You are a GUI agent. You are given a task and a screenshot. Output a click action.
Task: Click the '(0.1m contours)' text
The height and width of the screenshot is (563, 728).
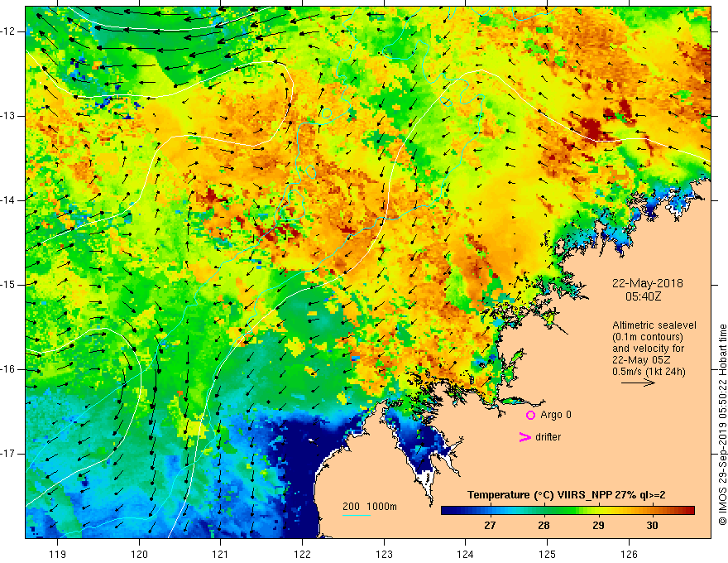pos(648,337)
